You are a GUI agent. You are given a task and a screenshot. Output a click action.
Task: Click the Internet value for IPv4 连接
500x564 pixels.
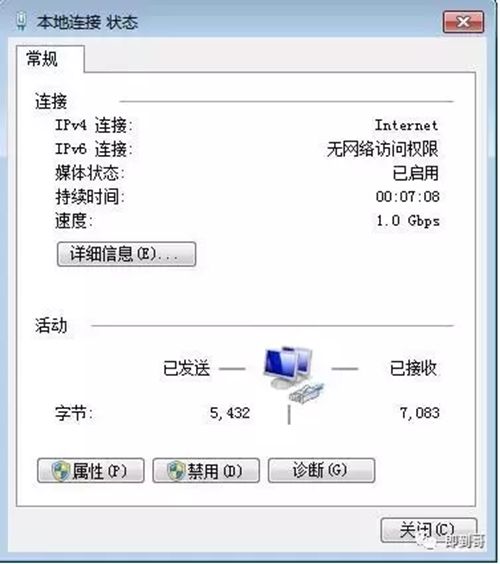(x=406, y=125)
